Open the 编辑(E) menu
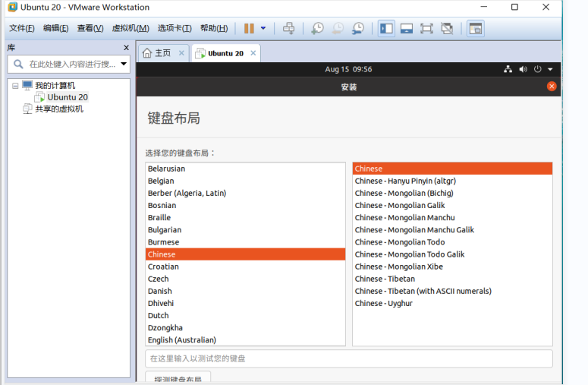 [56, 28]
